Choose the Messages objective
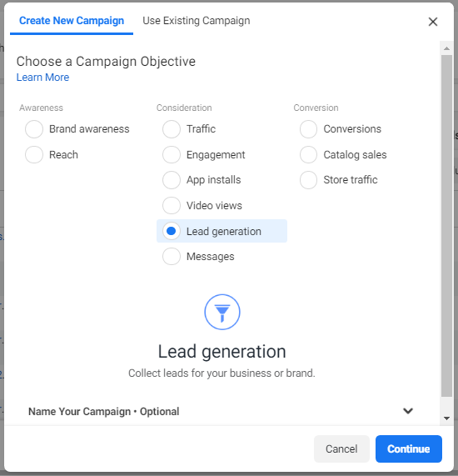Viewport: 458px width, 476px height. 172,256
